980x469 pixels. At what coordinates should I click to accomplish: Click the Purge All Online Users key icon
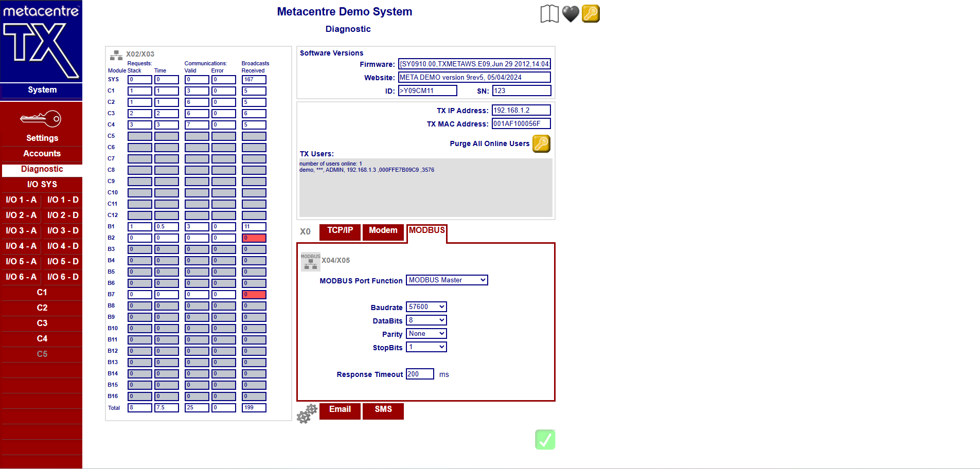[x=541, y=144]
